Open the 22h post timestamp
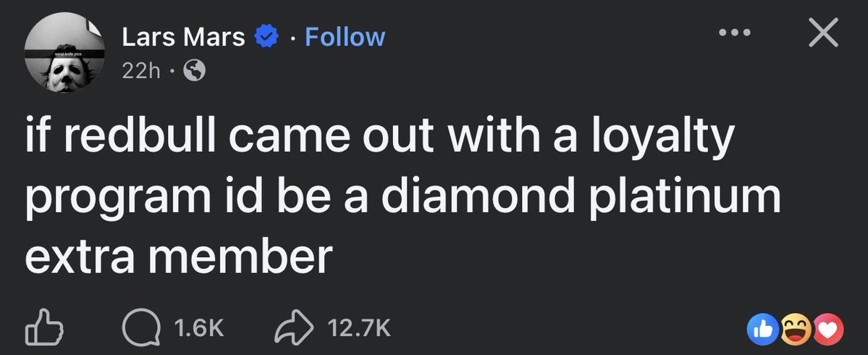This screenshot has width=868, height=355. tap(140, 70)
